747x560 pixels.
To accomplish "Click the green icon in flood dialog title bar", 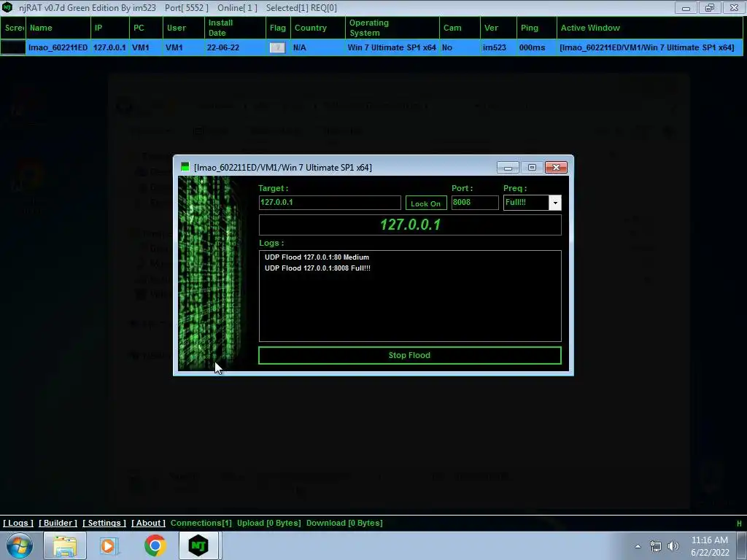I will coord(185,167).
